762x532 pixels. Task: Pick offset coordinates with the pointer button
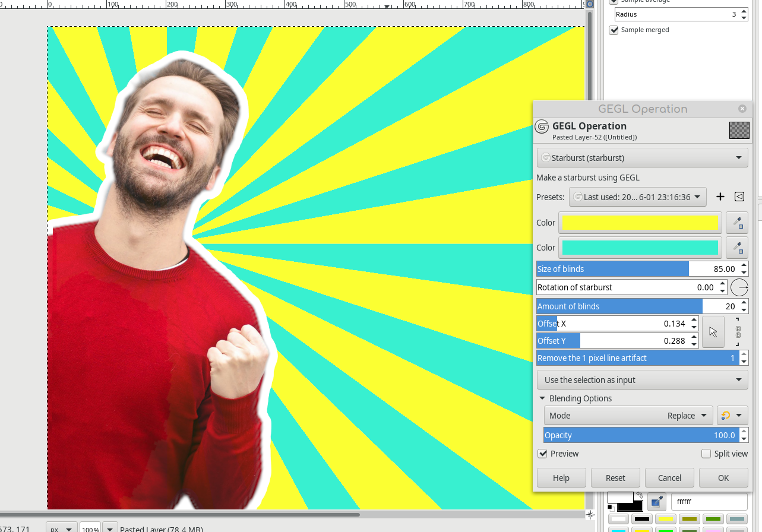pos(713,332)
